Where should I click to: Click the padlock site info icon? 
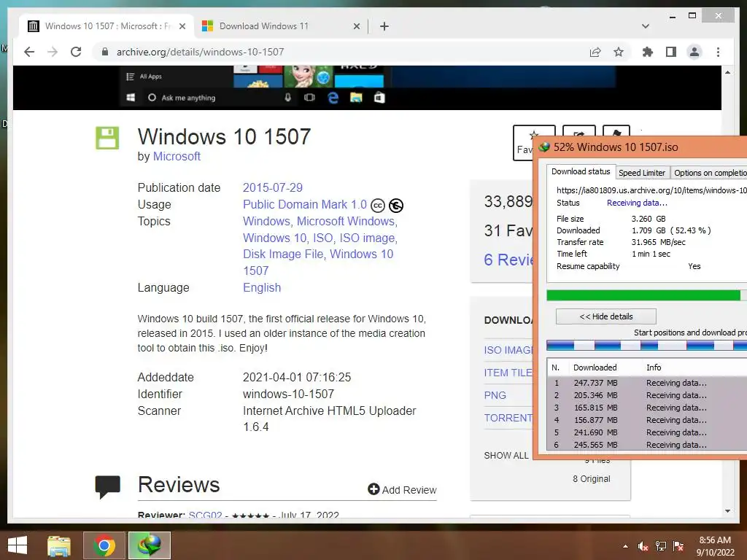click(105, 52)
